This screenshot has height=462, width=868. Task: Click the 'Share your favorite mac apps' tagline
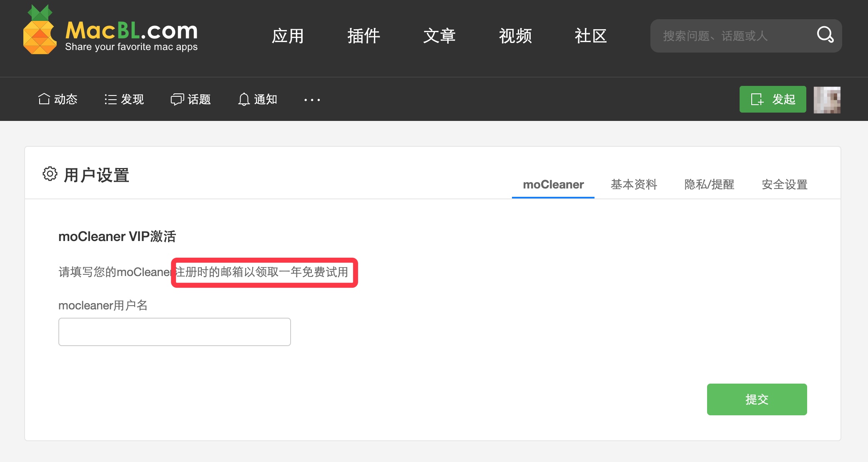pyautogui.click(x=131, y=47)
